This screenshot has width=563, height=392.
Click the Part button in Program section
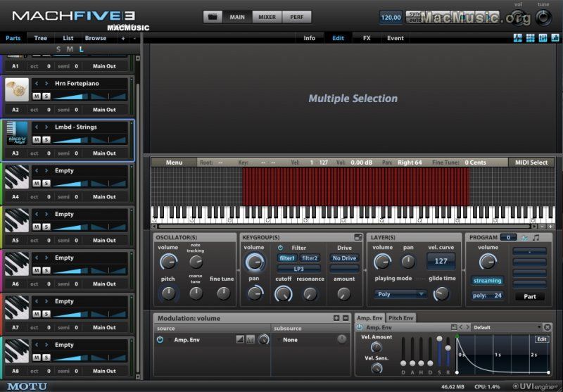click(x=530, y=296)
